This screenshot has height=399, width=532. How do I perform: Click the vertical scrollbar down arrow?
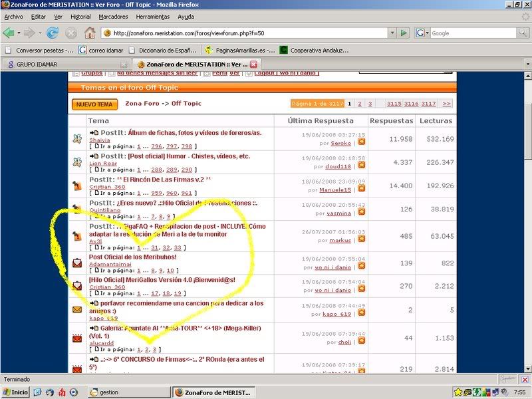tap(527, 369)
